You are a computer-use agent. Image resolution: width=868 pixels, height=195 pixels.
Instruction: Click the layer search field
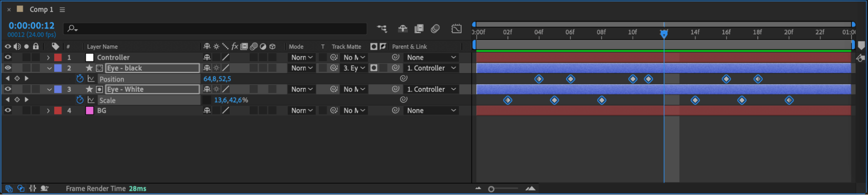point(217,29)
